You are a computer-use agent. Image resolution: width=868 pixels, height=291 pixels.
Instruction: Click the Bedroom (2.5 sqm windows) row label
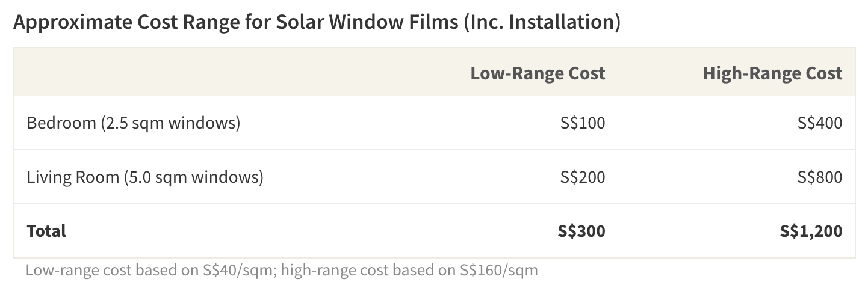134,123
